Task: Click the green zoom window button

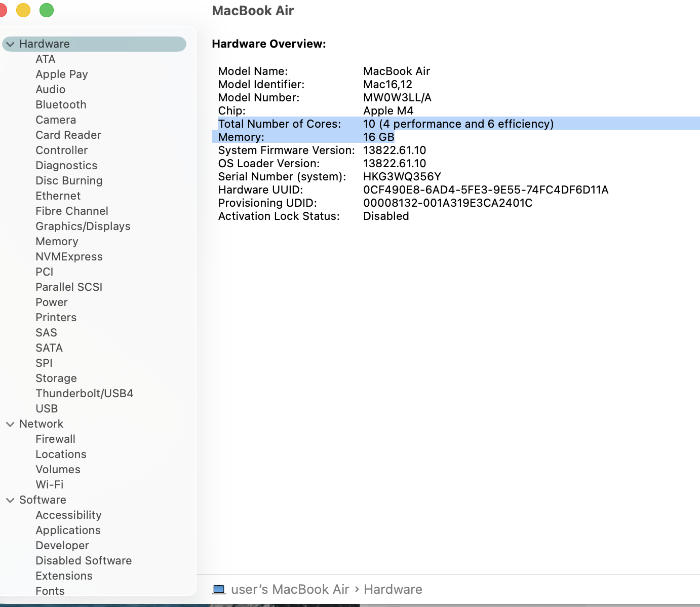Action: pyautogui.click(x=47, y=10)
